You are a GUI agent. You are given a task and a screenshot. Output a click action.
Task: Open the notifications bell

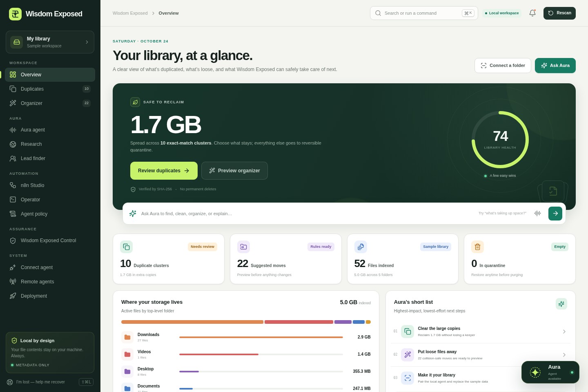click(532, 13)
